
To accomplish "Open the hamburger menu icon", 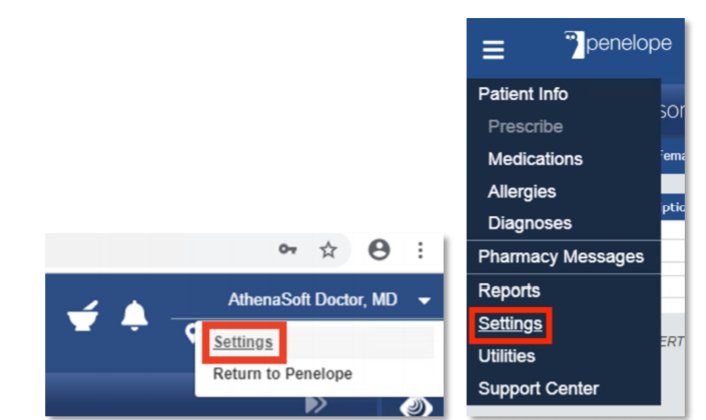I will [x=493, y=50].
